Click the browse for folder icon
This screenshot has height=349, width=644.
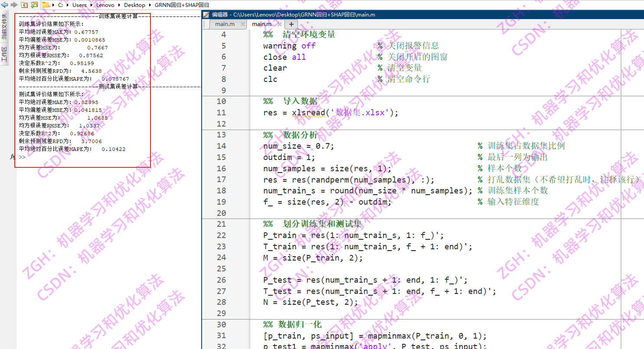33,5
